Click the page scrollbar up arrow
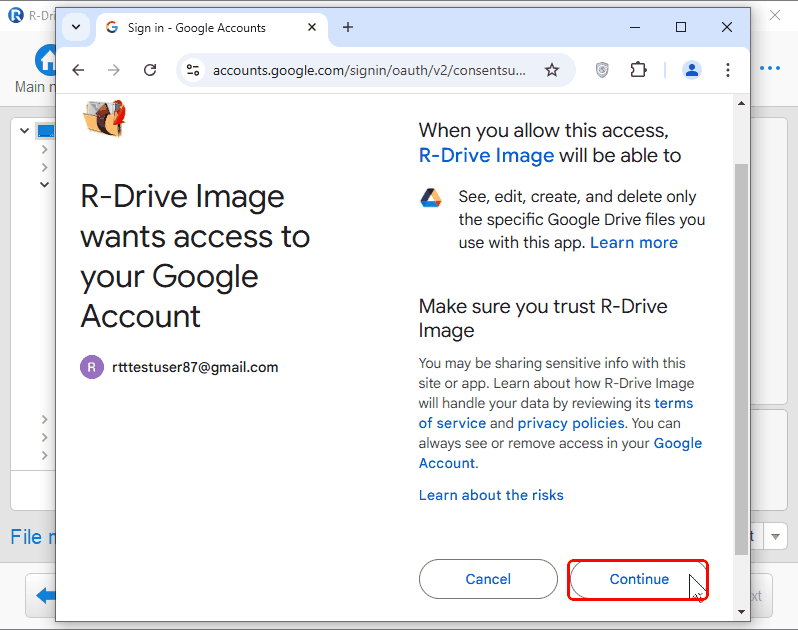The image size is (798, 630). tap(742, 103)
